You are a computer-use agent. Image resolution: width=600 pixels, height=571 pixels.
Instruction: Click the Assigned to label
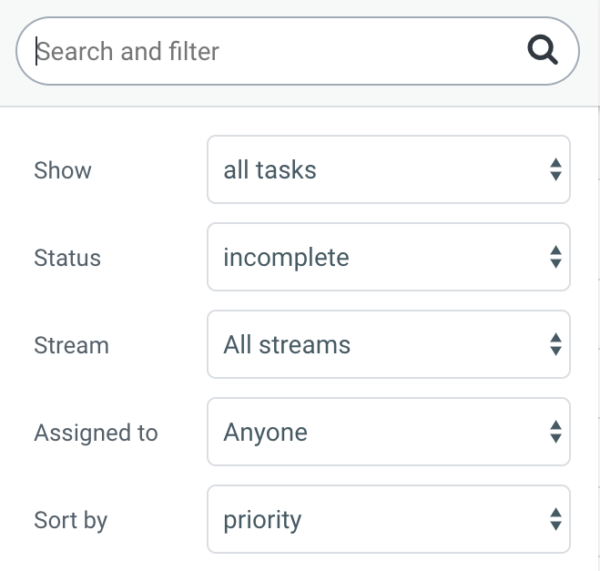coord(96,433)
